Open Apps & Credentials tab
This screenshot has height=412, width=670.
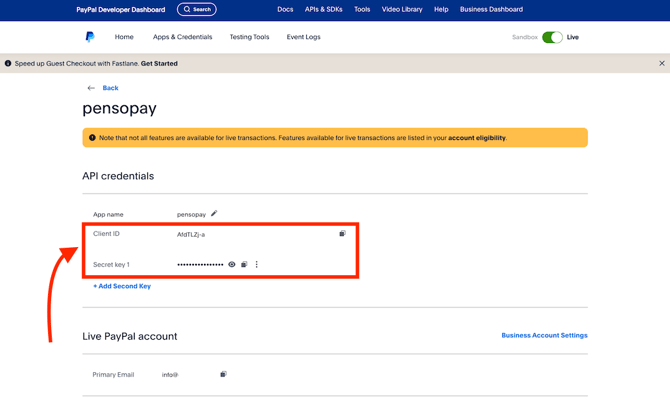(x=182, y=37)
